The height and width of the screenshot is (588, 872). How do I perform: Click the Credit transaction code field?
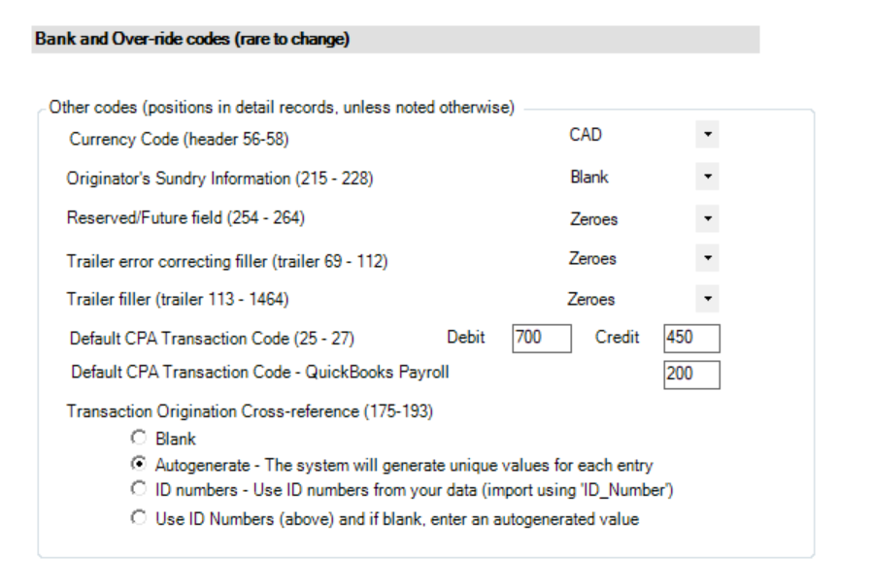point(690,338)
